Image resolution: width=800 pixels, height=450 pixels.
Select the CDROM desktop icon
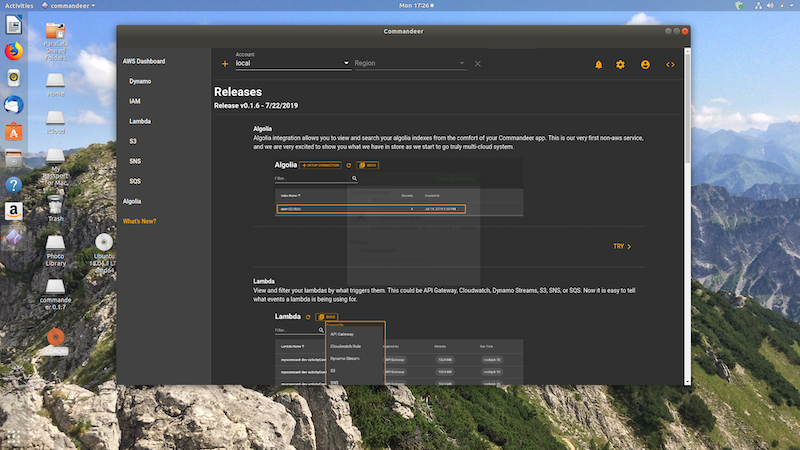[56, 342]
